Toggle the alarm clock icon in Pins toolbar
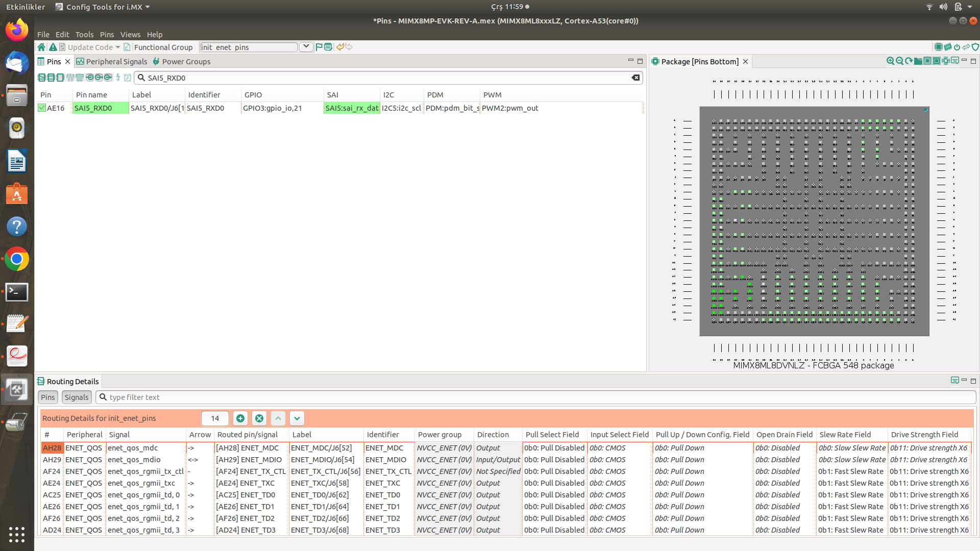This screenshot has height=551, width=980. pos(128,78)
